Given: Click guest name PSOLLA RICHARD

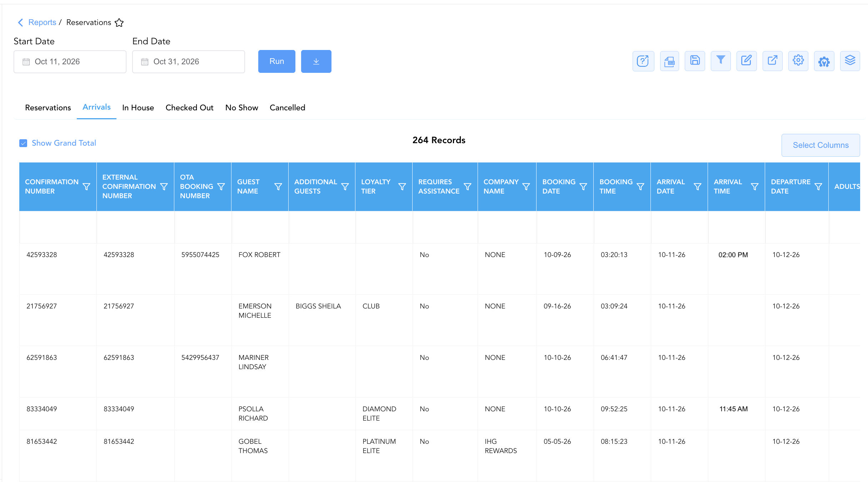Looking at the screenshot, I should coord(253,413).
